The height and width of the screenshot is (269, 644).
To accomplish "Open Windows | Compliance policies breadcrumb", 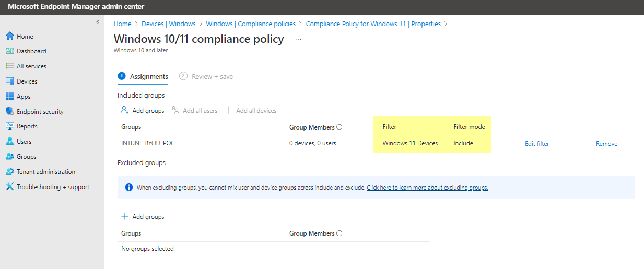I will coord(251,24).
